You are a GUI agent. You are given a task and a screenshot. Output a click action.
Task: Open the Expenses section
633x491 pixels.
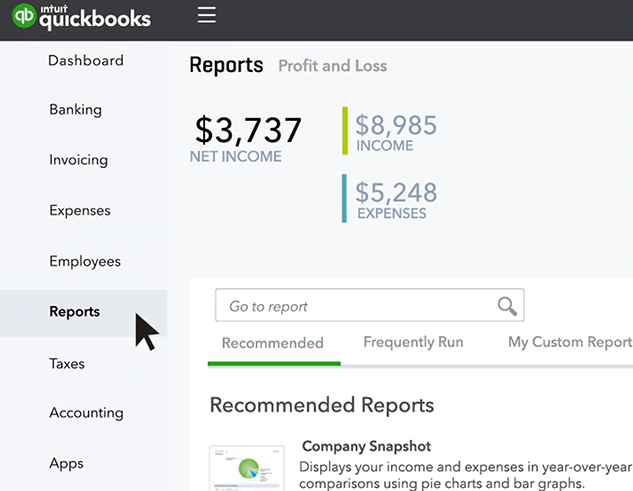coord(80,210)
